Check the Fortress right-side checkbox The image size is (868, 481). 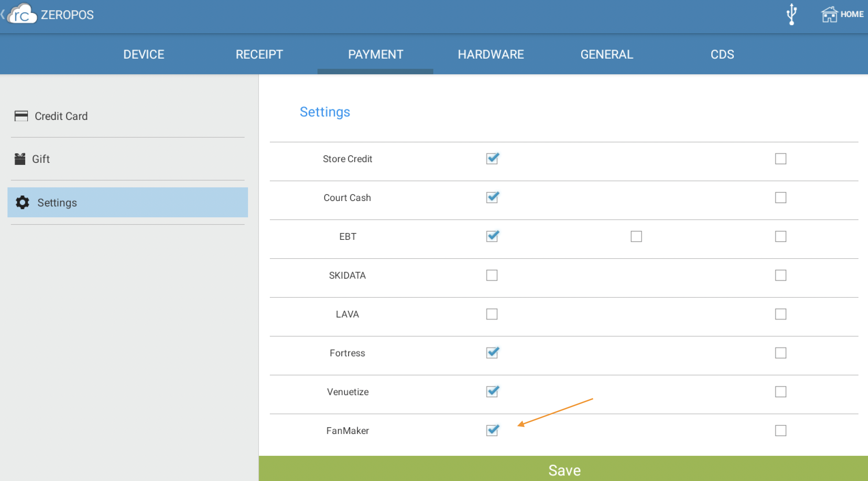coord(780,353)
